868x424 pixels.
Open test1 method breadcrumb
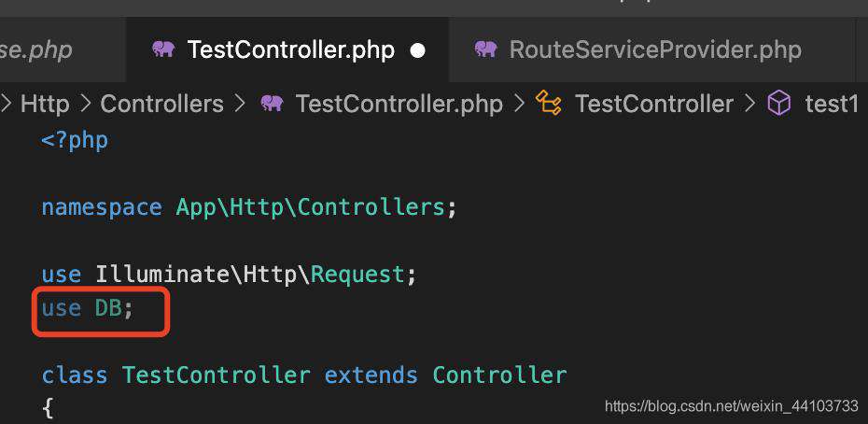(x=831, y=104)
